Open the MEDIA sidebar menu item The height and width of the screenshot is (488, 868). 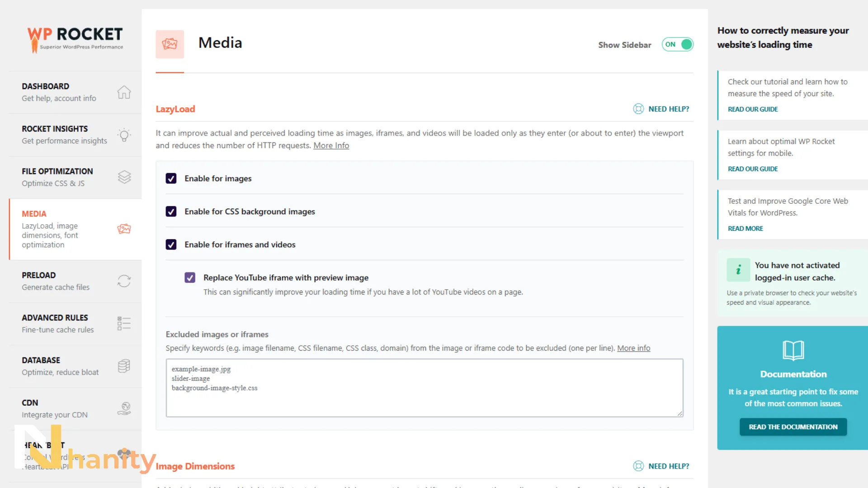[x=75, y=229]
